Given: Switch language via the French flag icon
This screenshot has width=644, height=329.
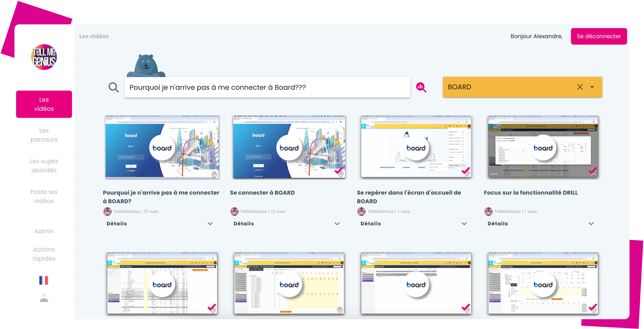Looking at the screenshot, I should click(43, 280).
